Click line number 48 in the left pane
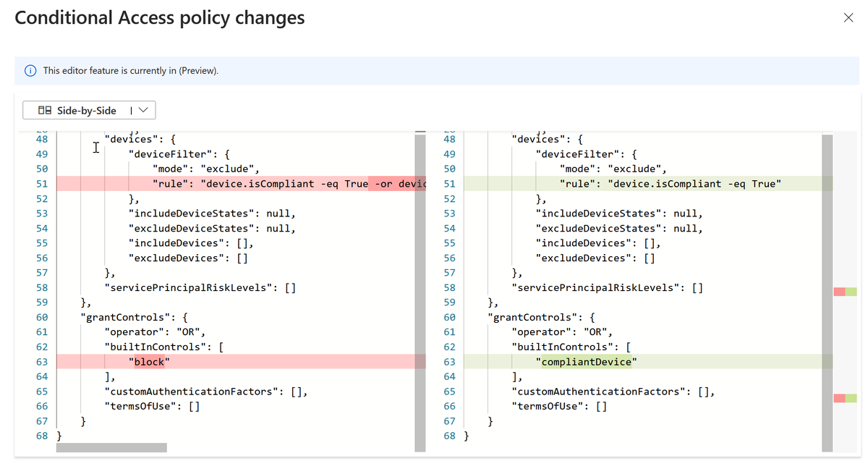868x461 pixels. click(x=41, y=138)
